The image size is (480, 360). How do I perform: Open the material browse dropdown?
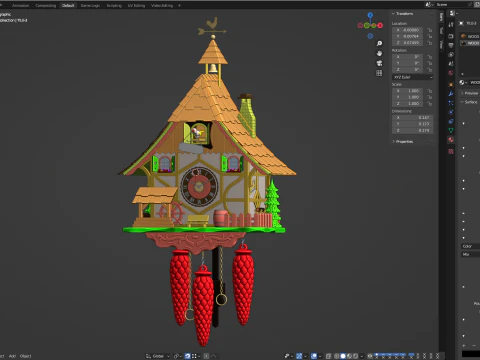coord(463,82)
